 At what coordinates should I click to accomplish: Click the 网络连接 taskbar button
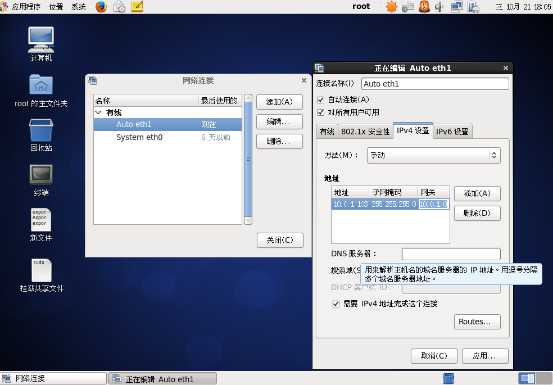tap(53, 379)
